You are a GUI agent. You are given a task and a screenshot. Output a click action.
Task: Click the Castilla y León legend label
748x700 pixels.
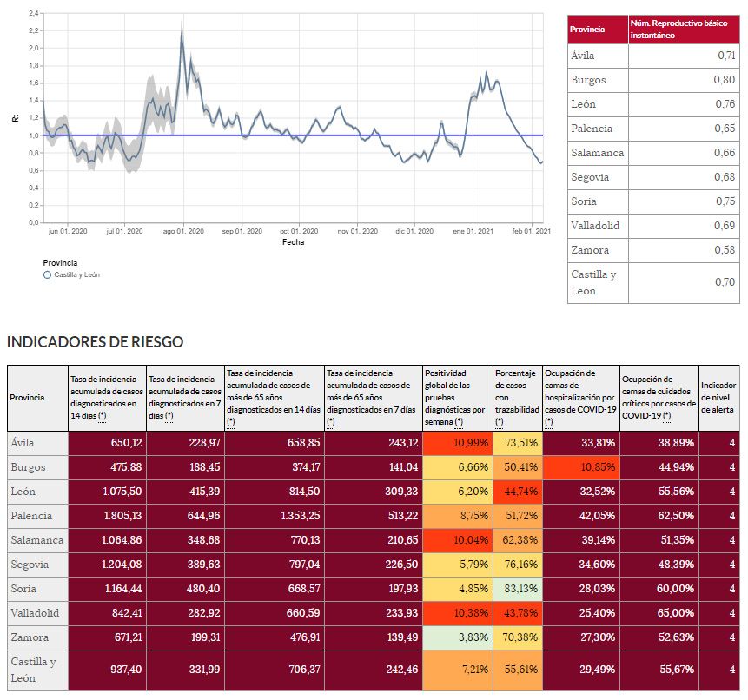coord(76,274)
